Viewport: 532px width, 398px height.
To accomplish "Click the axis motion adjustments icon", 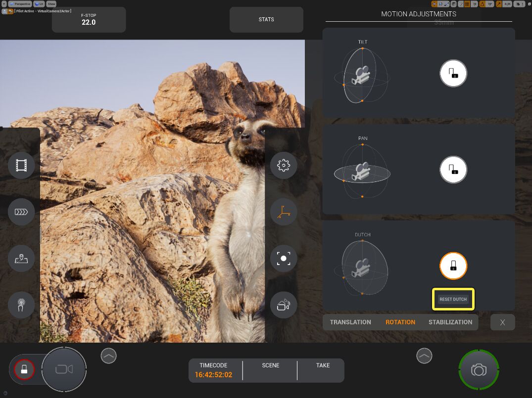I will (x=284, y=212).
